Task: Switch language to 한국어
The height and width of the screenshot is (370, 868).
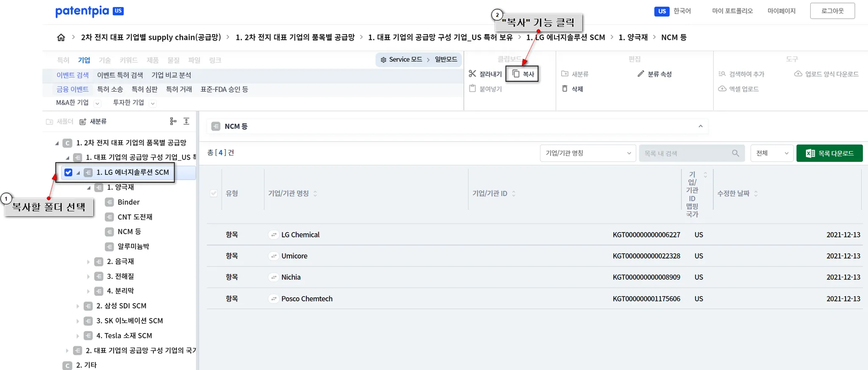Action: coord(682,11)
